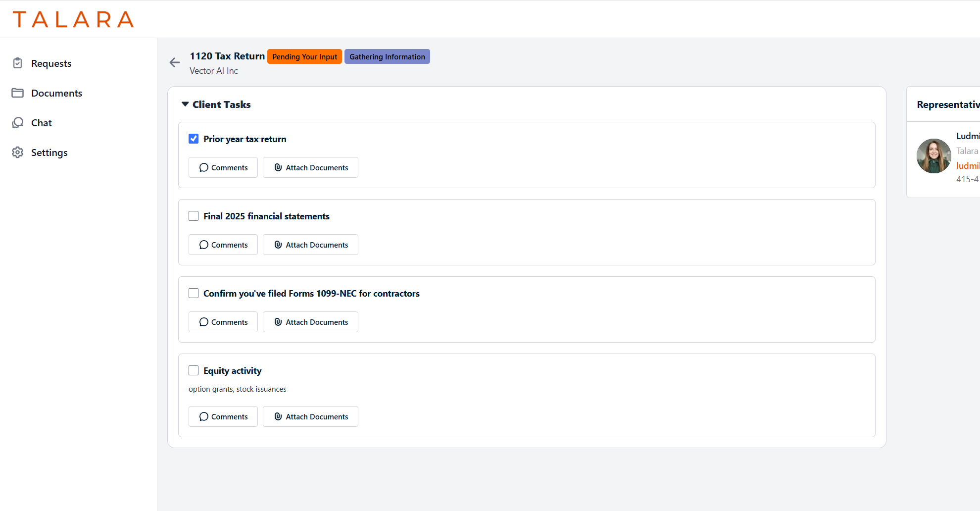Open Comments for Final 2025 financial statements
The image size is (980, 511).
click(x=223, y=245)
